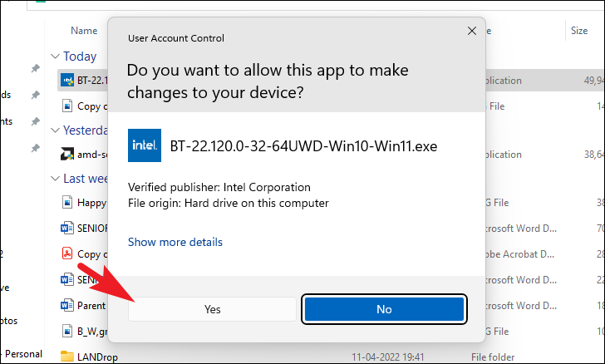This screenshot has height=364, width=605.
Task: Open the Show more details link
Action: point(175,242)
